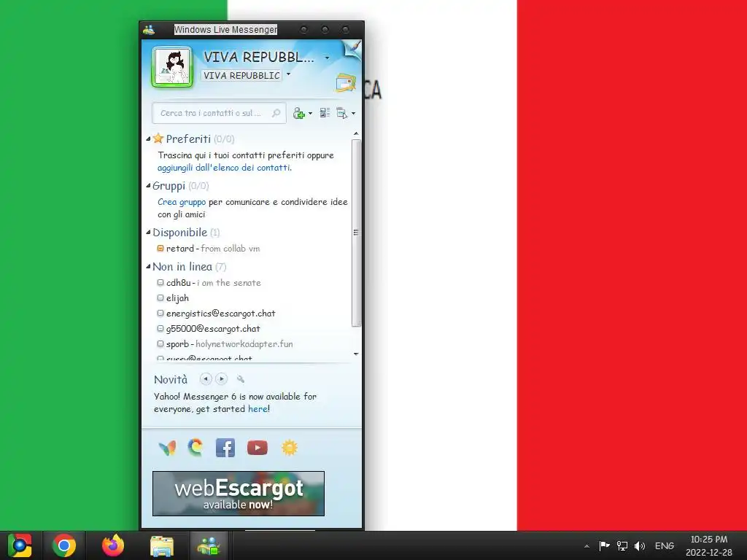This screenshot has width=747, height=560.
Task: Click the Messenger taskbar button
Action: click(x=209, y=545)
